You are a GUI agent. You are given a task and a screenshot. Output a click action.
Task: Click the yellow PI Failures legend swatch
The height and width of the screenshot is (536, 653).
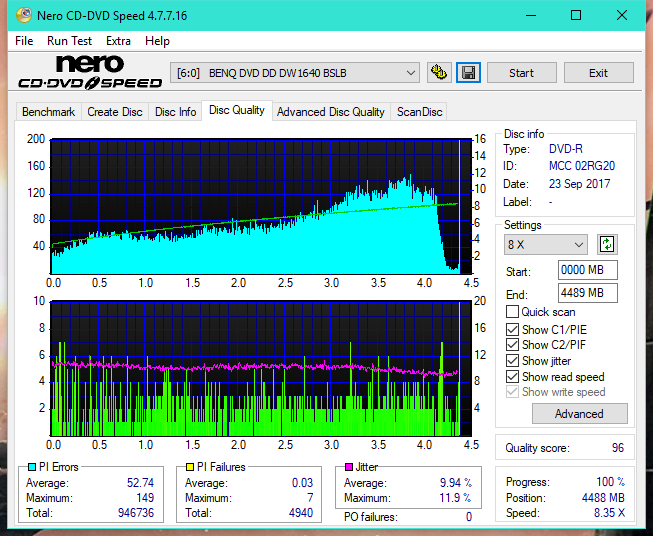[x=190, y=467]
